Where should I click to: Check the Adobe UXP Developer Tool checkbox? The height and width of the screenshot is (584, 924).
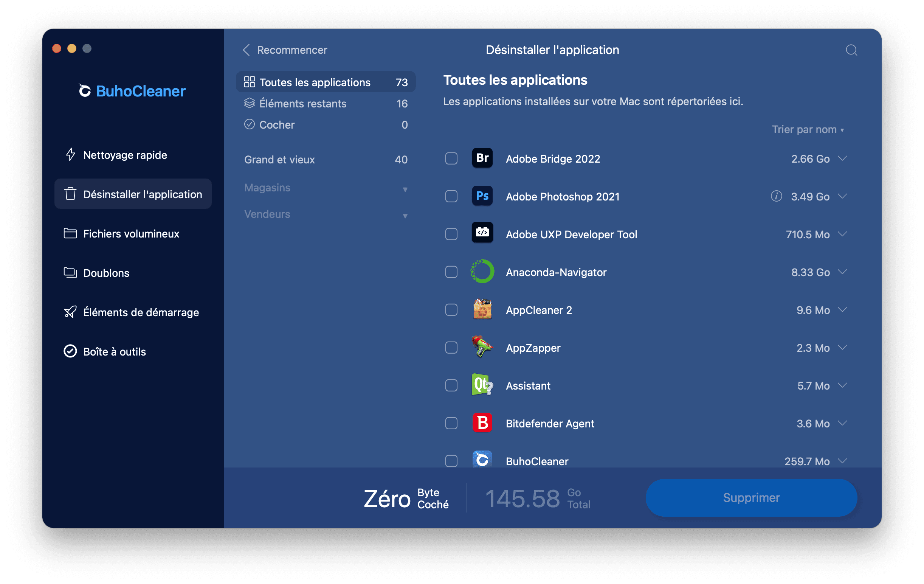point(451,234)
